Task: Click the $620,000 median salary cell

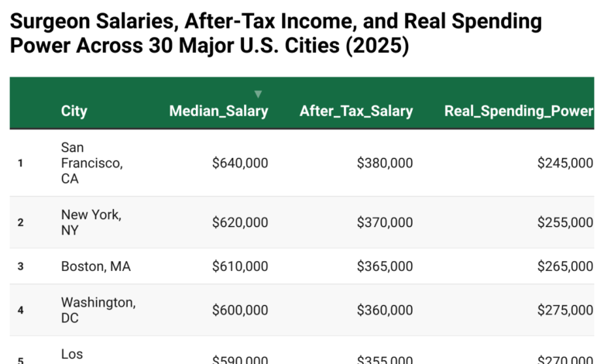Action: point(240,222)
